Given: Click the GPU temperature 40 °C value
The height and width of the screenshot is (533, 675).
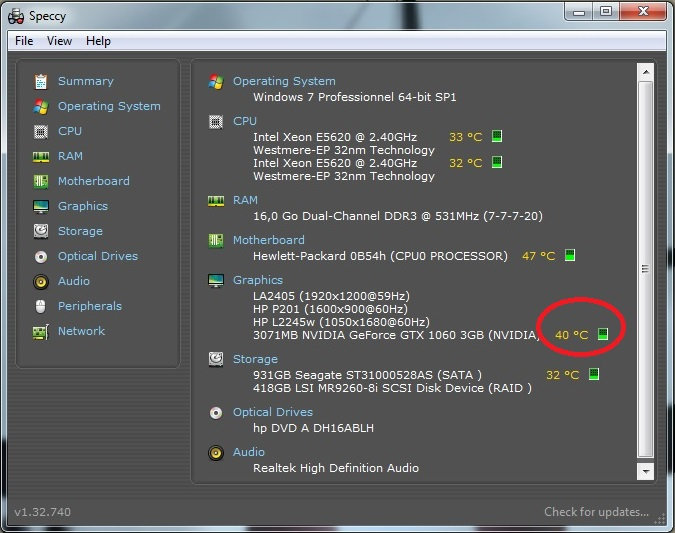Looking at the screenshot, I should click(571, 335).
